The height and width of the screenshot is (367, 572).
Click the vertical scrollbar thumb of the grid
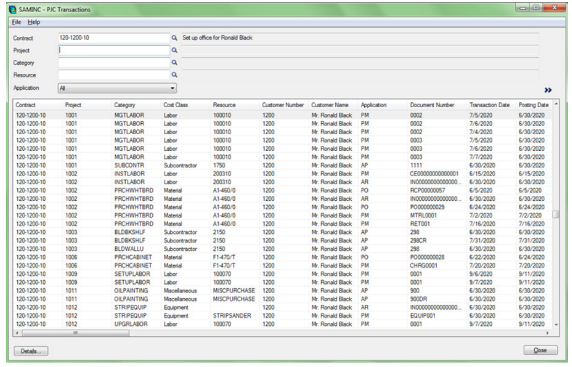click(x=556, y=214)
